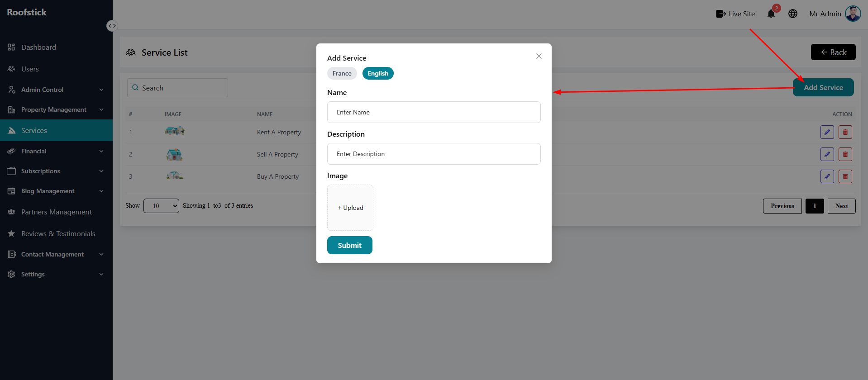Expand Contact Management chevron
868x380 pixels.
(x=101, y=254)
